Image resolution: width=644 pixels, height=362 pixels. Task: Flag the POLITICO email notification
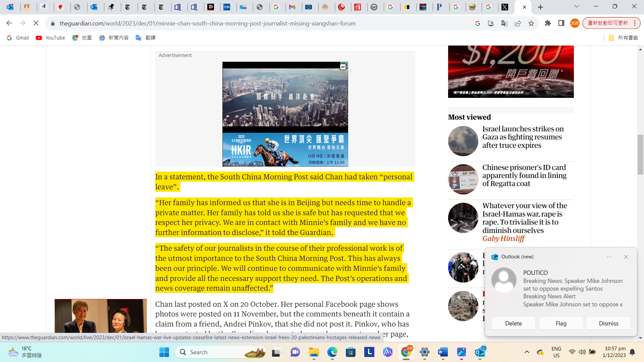point(561,323)
